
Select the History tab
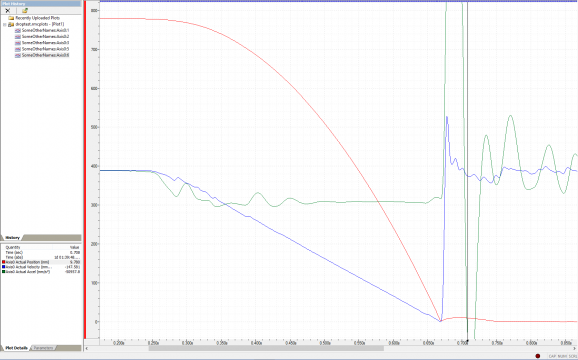(x=12, y=238)
